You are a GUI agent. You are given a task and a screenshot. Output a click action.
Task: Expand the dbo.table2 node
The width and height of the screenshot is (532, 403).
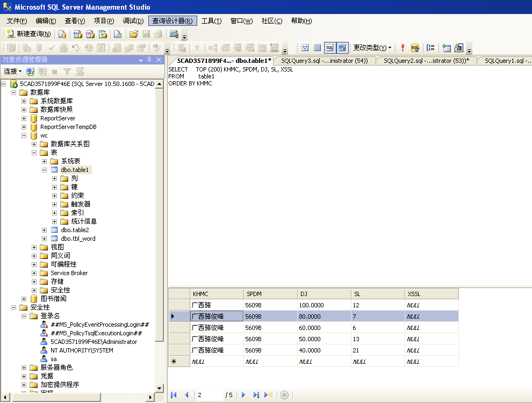click(x=45, y=229)
